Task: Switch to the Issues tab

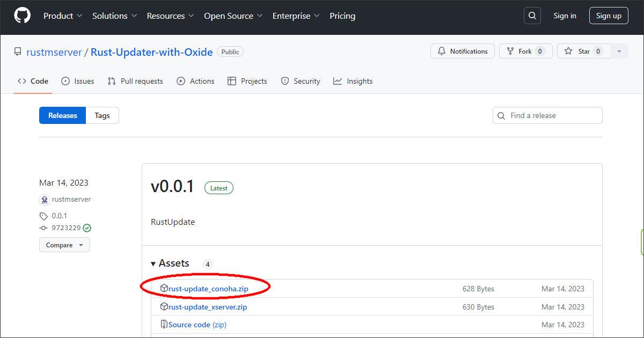Action: pyautogui.click(x=78, y=81)
